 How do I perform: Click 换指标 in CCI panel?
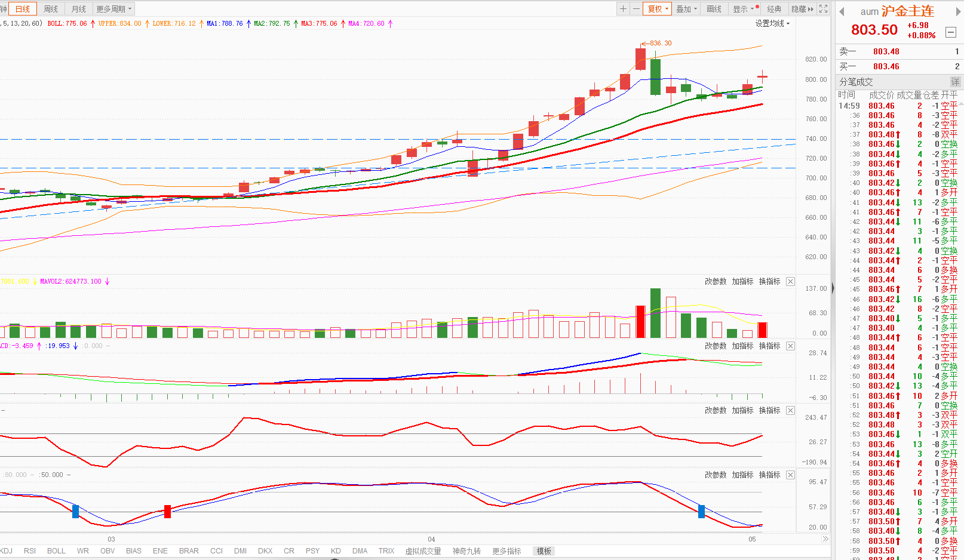pyautogui.click(x=769, y=410)
